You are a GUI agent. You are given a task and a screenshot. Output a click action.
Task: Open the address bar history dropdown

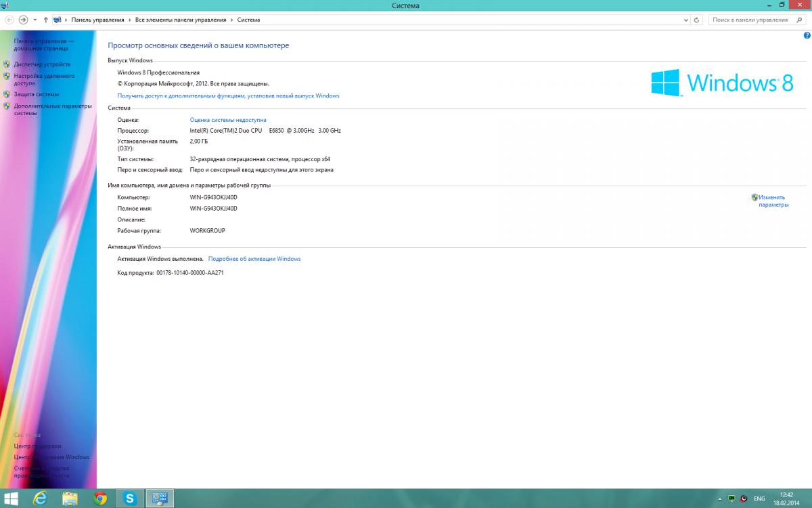tap(686, 20)
